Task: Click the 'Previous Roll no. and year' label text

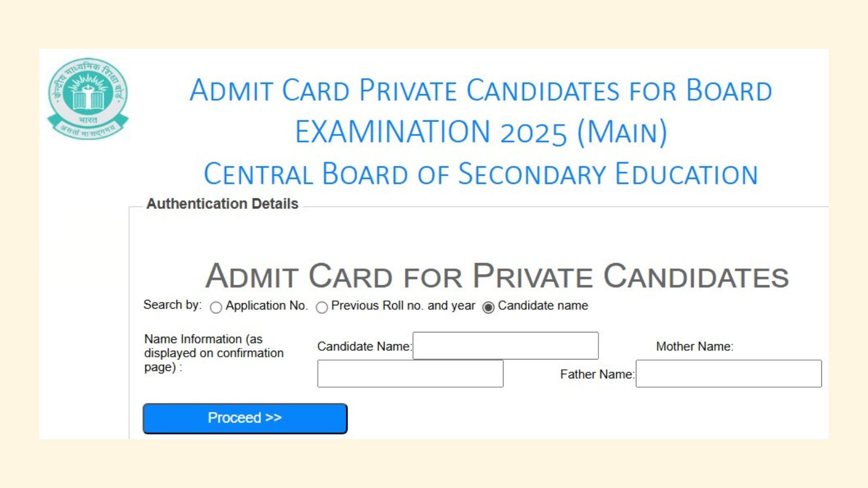Action: pos(403,306)
